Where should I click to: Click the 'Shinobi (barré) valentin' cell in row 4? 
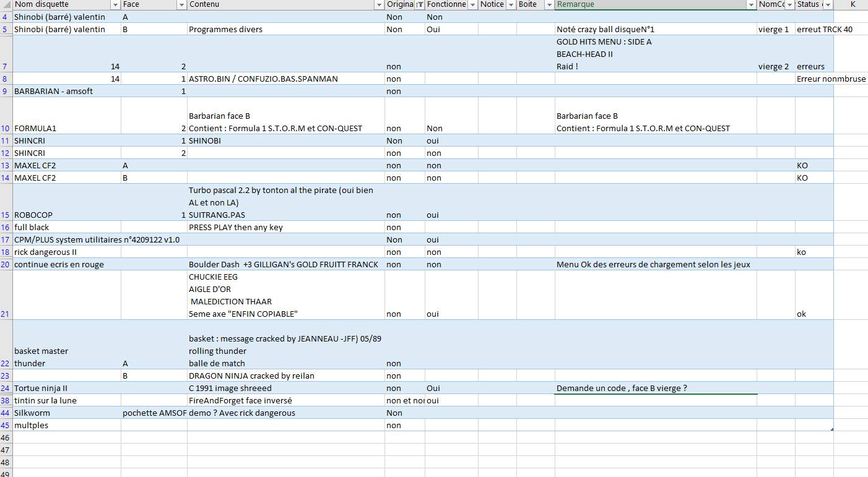pyautogui.click(x=67, y=17)
